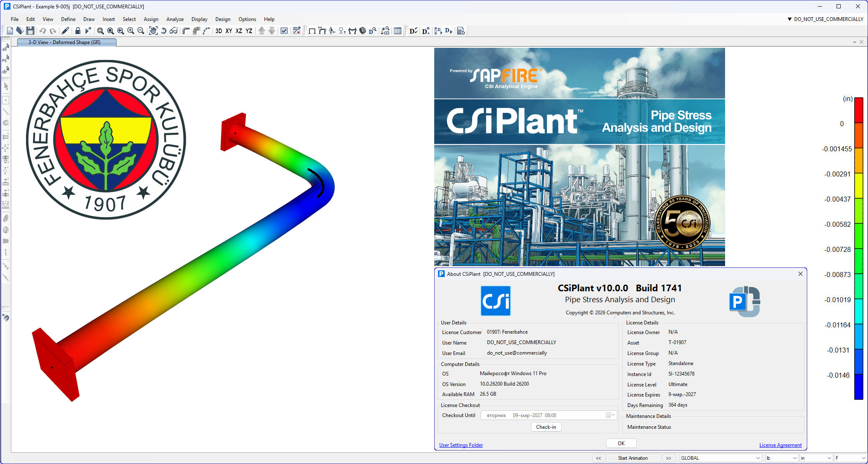Select the Pan hand tool
868x464 pixels.
tap(153, 31)
